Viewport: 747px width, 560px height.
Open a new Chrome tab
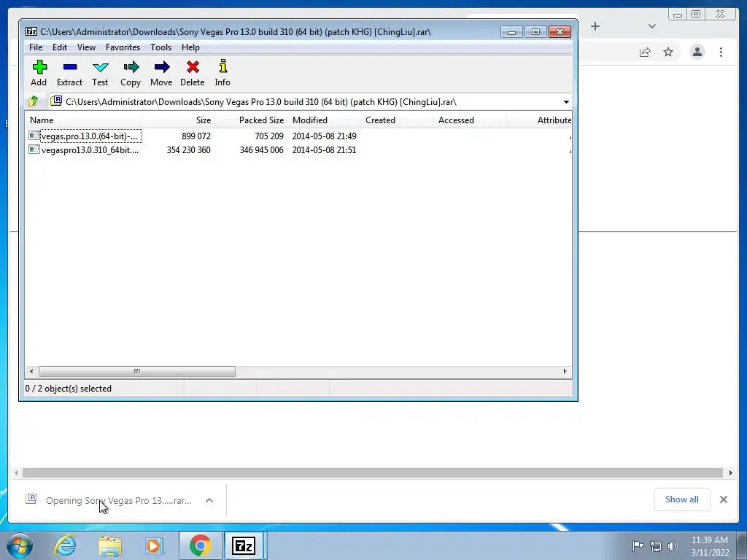595,26
